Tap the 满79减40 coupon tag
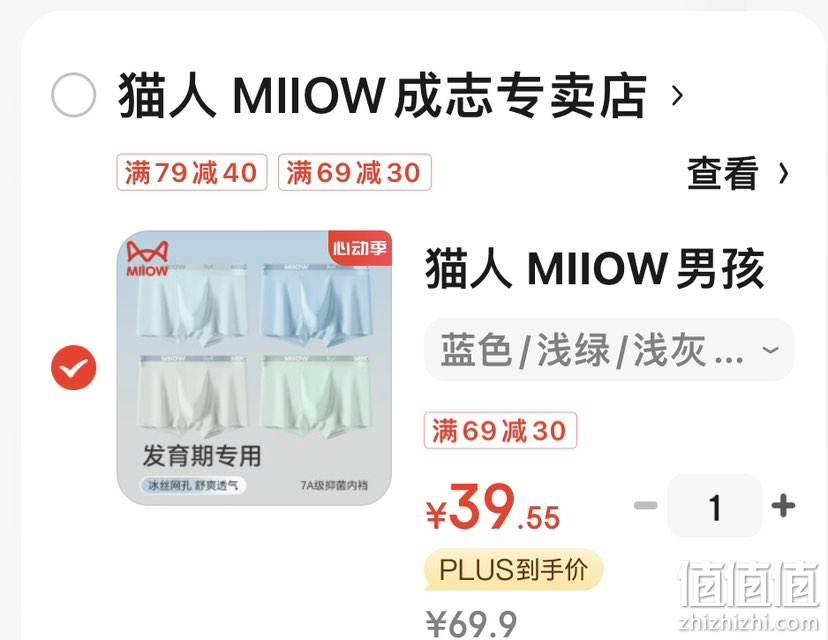Image resolution: width=828 pixels, height=640 pixels. pos(192,172)
